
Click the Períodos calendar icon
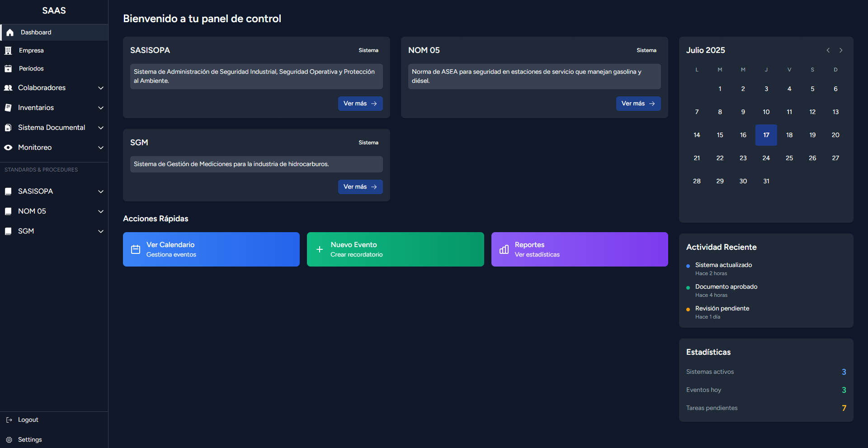(8, 69)
